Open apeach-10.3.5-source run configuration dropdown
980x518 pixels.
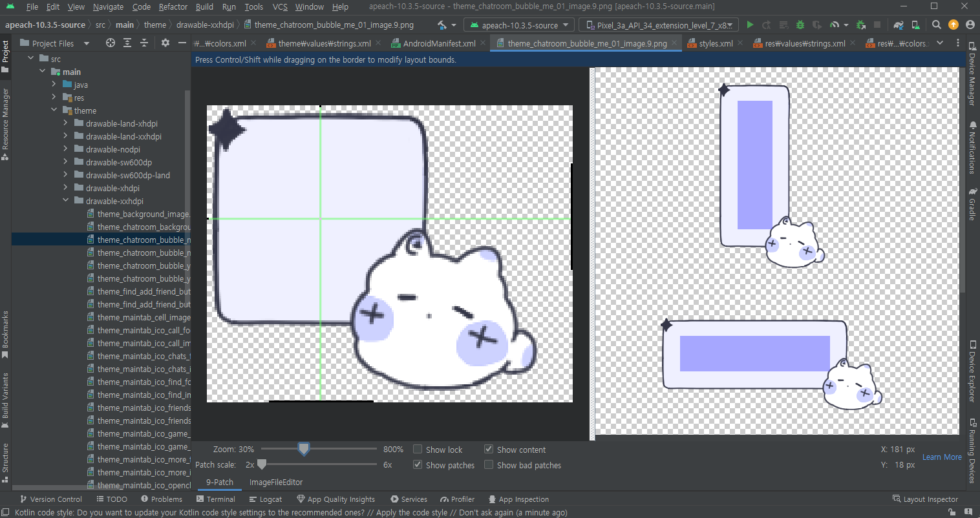click(519, 25)
